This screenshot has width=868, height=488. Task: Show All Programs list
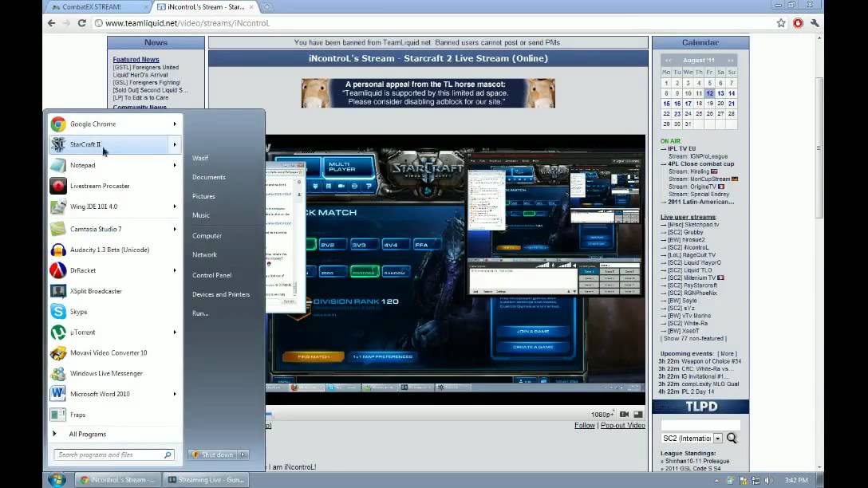tap(87, 435)
